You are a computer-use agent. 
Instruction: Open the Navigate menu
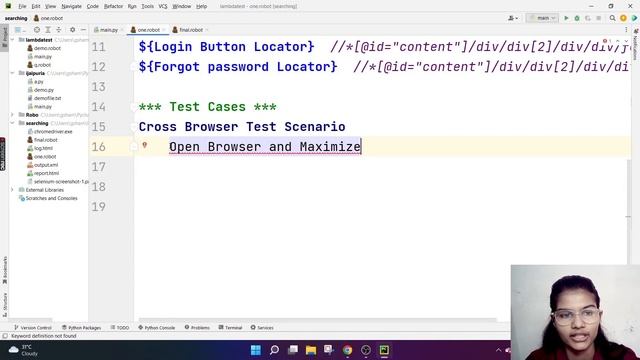[71, 6]
